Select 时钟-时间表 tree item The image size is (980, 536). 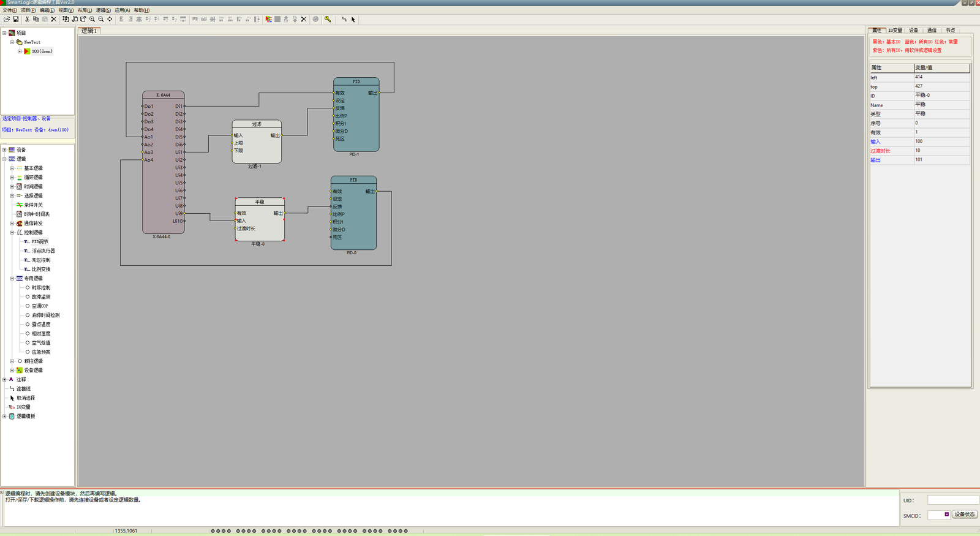click(x=37, y=214)
